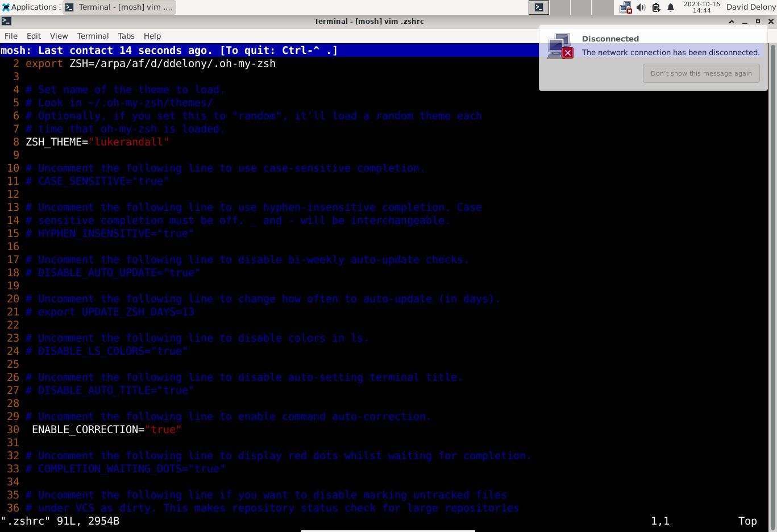Viewport: 777px width, 532px height.
Task: Click the horizontal scrollbar at the bottom
Action: (388, 530)
